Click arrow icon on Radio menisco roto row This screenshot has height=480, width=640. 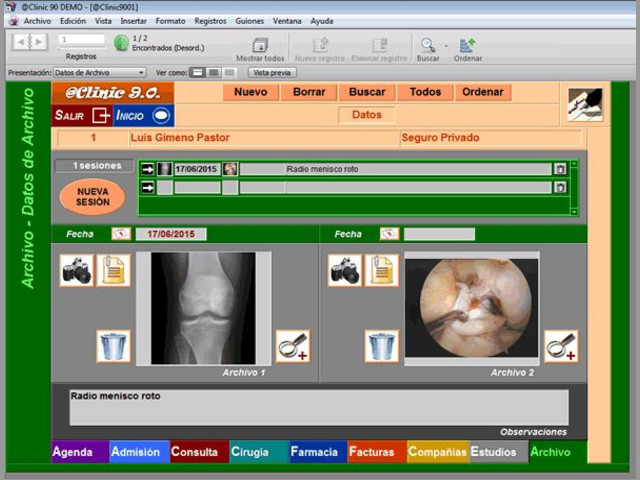point(148,169)
